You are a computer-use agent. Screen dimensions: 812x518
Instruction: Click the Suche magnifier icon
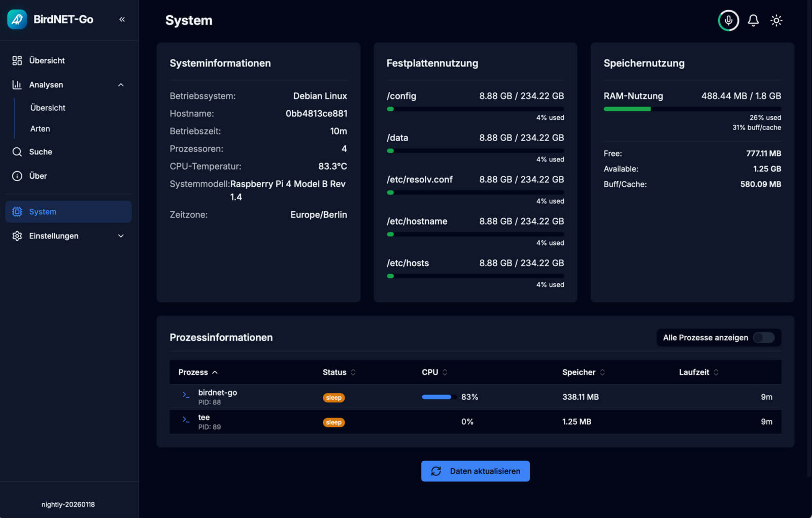17,152
